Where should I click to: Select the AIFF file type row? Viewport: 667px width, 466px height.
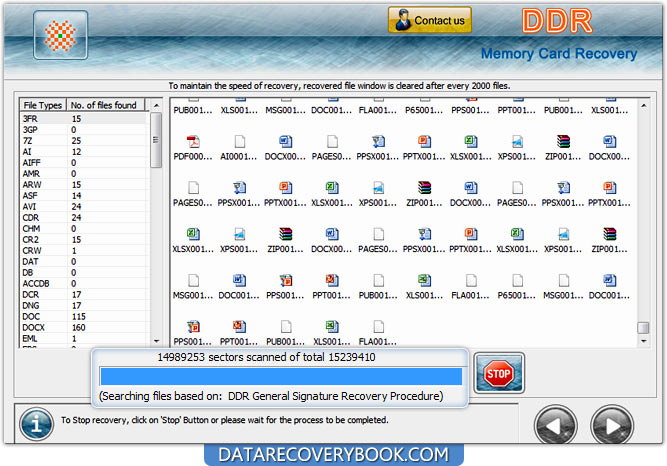[x=84, y=163]
